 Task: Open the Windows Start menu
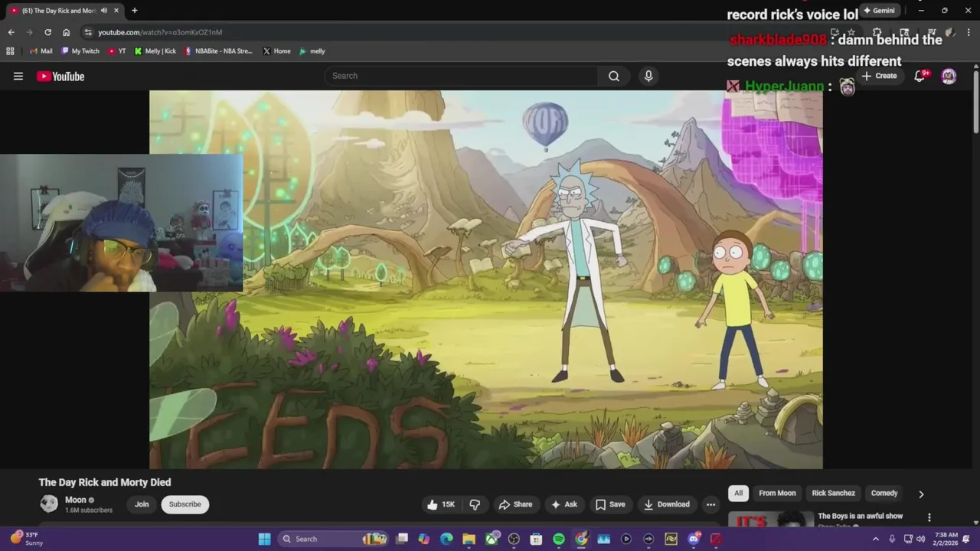tap(264, 539)
